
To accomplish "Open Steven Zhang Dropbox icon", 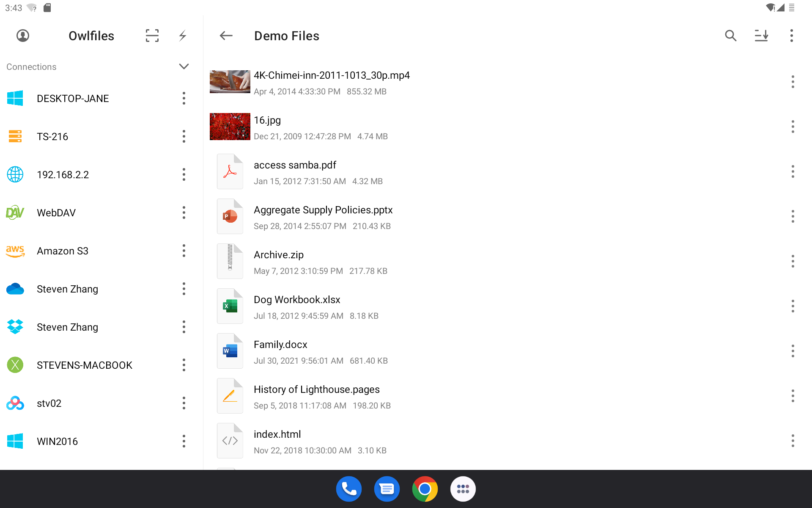I will [15, 327].
